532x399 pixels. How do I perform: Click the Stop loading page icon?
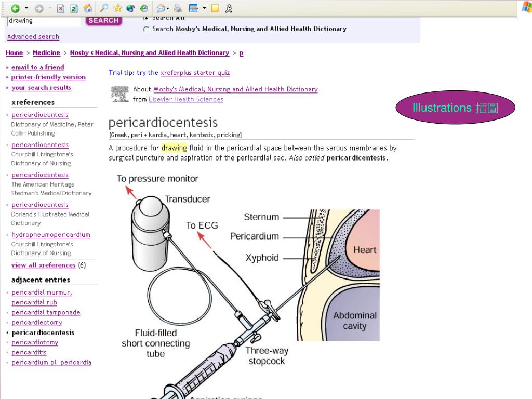click(61, 8)
